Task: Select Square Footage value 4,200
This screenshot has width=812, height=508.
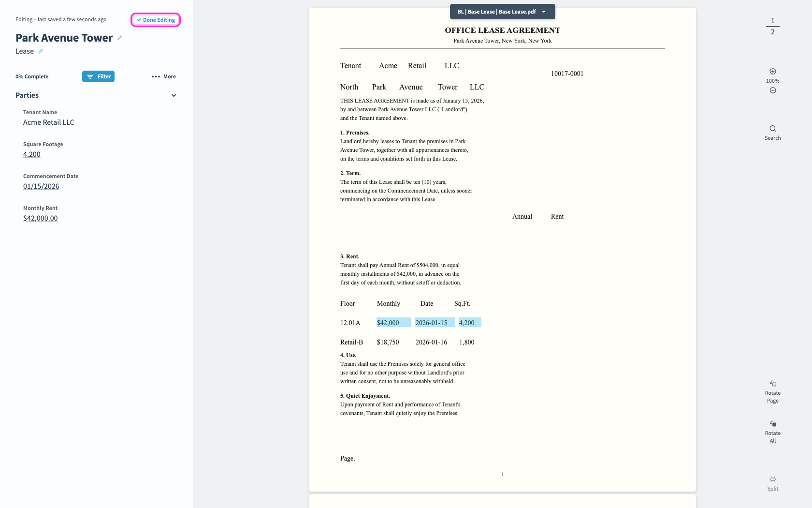Action: point(32,154)
